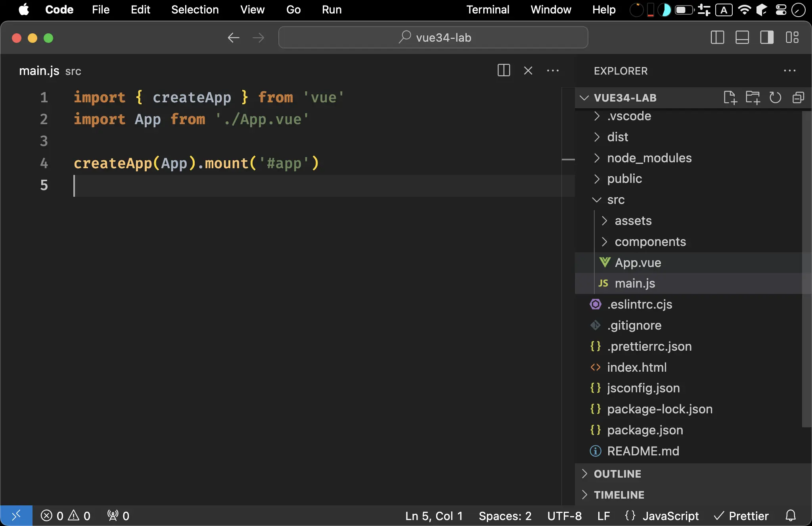Click the ports forwarded status item
Image resolution: width=812 pixels, height=526 pixels.
[118, 516]
